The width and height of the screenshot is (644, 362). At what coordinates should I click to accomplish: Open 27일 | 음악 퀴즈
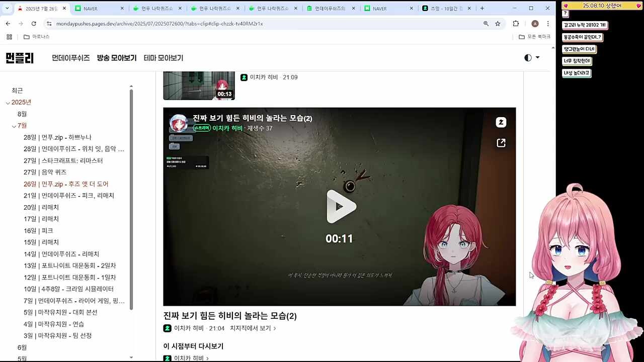pyautogui.click(x=45, y=172)
